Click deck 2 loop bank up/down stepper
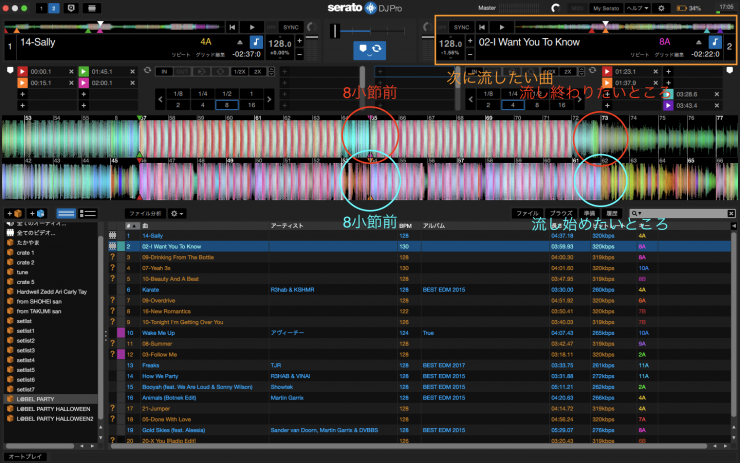 [581, 72]
